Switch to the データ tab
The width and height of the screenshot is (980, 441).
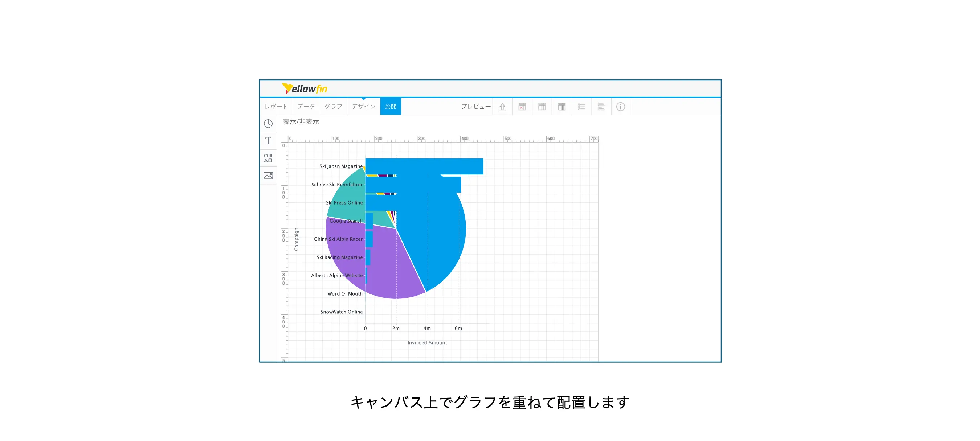(x=306, y=107)
